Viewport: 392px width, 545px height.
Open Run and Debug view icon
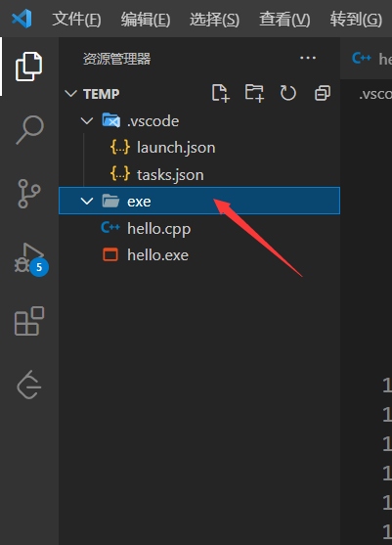click(30, 259)
